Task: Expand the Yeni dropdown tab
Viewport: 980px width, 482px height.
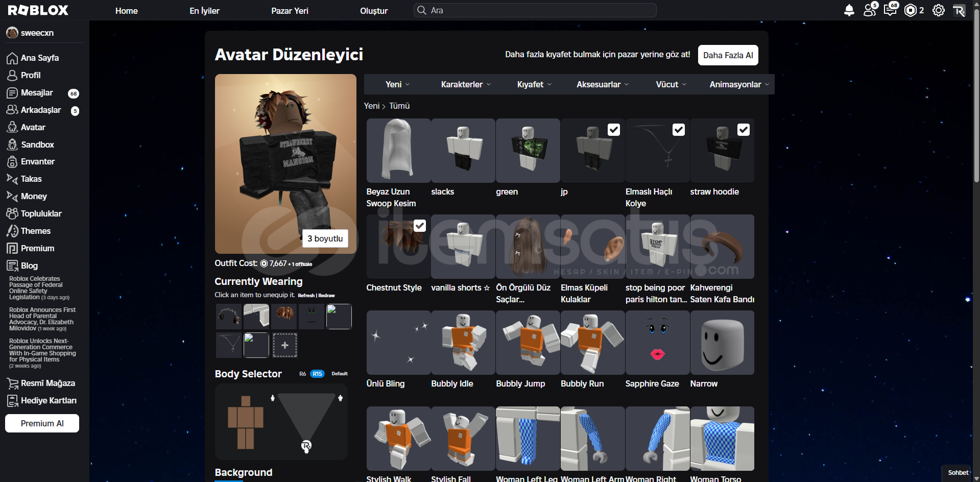Action: tap(397, 84)
